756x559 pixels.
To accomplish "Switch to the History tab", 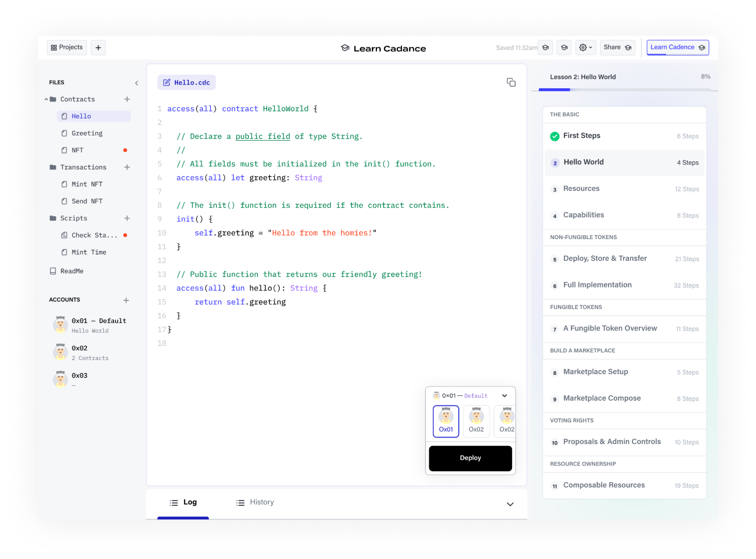I will (x=255, y=502).
